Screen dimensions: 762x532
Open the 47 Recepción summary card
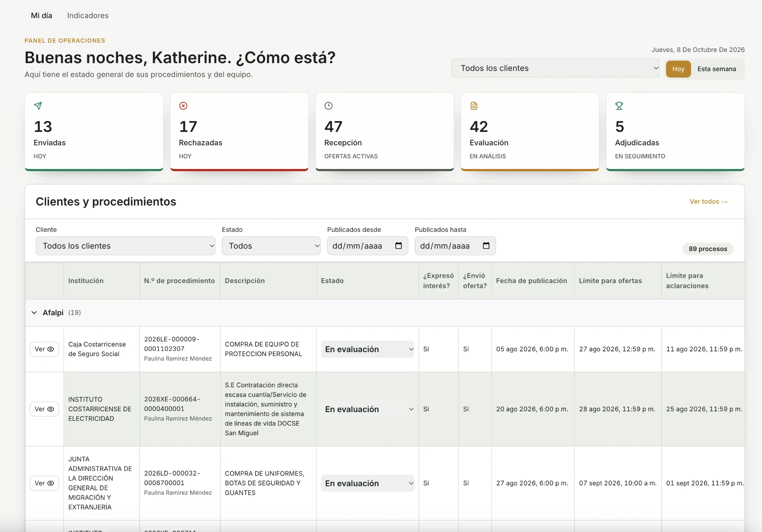click(385, 132)
